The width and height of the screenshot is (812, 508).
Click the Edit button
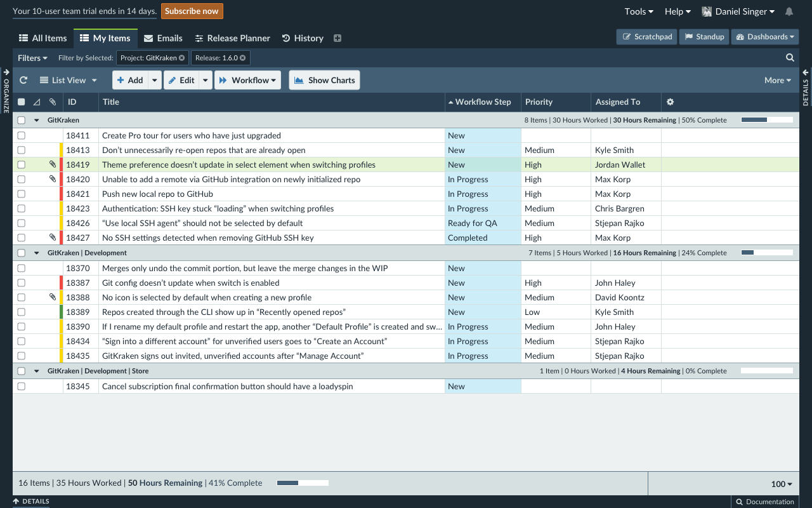[181, 80]
